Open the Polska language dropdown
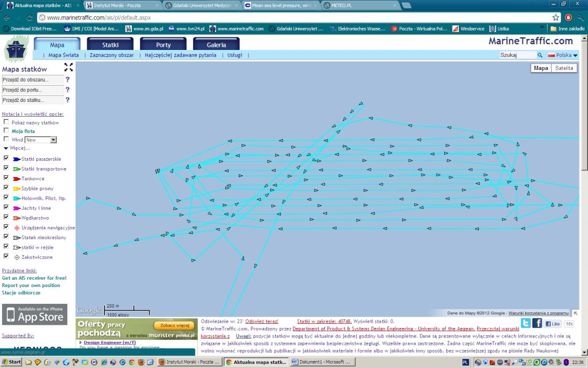Screen dimensions: 588x368 point(563,55)
